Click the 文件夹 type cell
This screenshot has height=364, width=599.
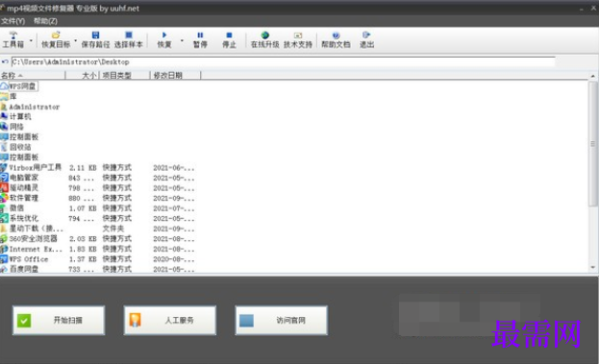click(x=113, y=229)
